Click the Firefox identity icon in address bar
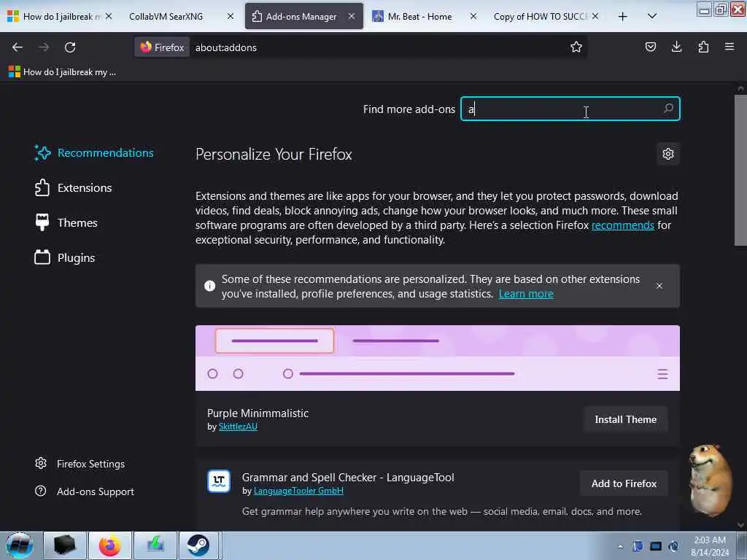 click(162, 47)
